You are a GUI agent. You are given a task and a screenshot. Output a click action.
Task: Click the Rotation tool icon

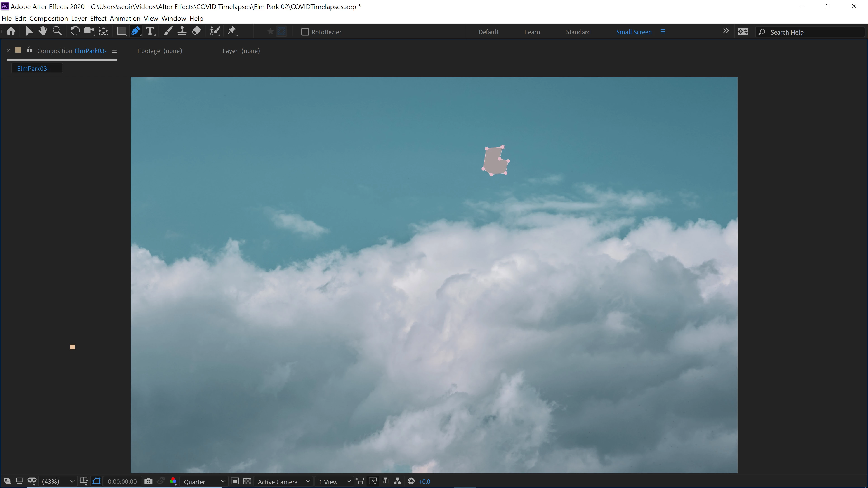click(75, 31)
